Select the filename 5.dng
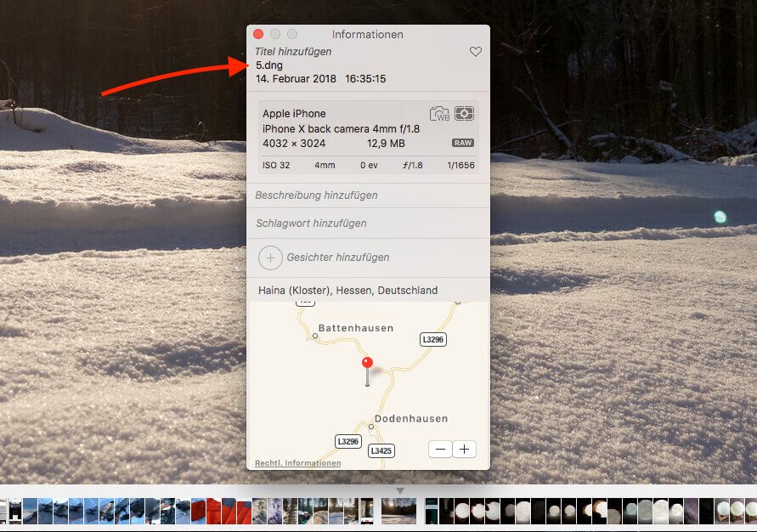 coord(269,65)
